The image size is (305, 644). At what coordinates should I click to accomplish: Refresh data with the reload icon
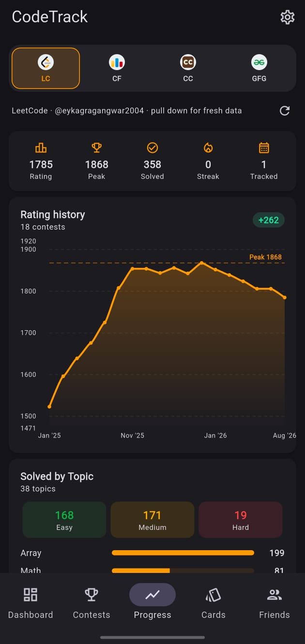click(285, 111)
